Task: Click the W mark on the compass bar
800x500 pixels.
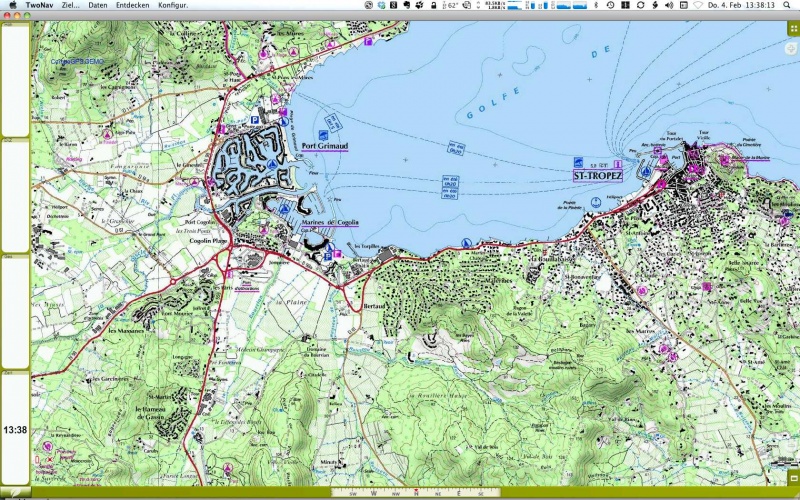Action: click(x=373, y=493)
